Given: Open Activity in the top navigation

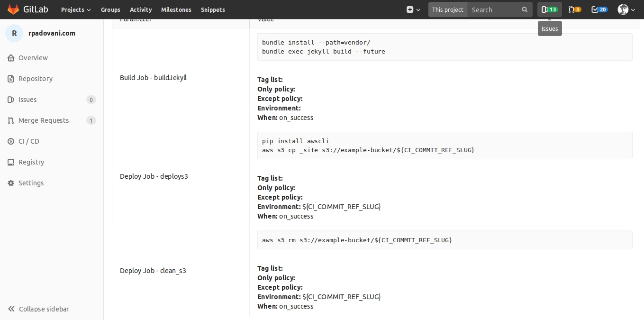Looking at the screenshot, I should (141, 9).
